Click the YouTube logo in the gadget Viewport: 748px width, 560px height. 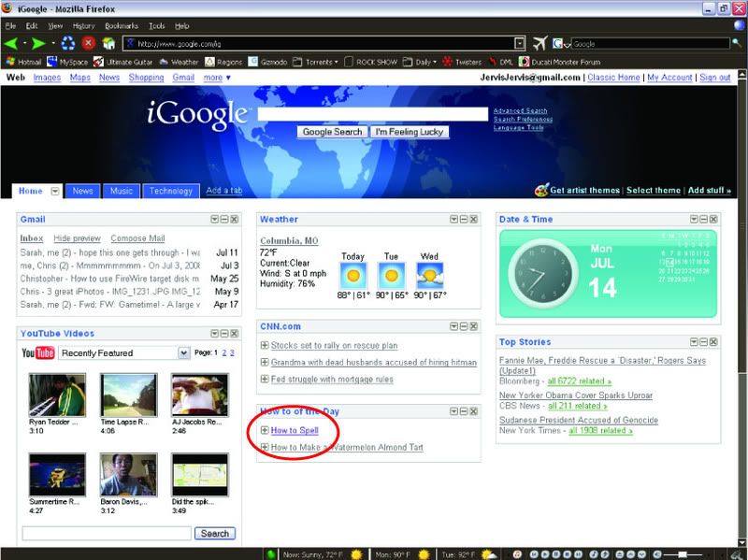point(37,353)
